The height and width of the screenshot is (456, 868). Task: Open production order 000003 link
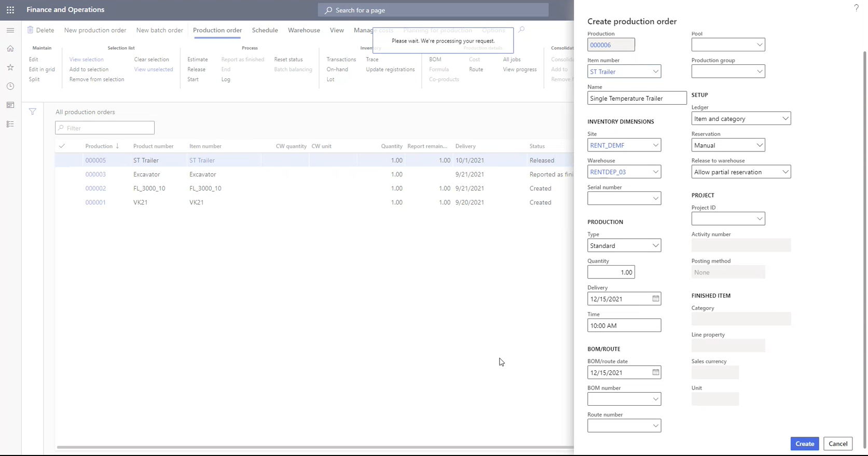click(x=95, y=174)
